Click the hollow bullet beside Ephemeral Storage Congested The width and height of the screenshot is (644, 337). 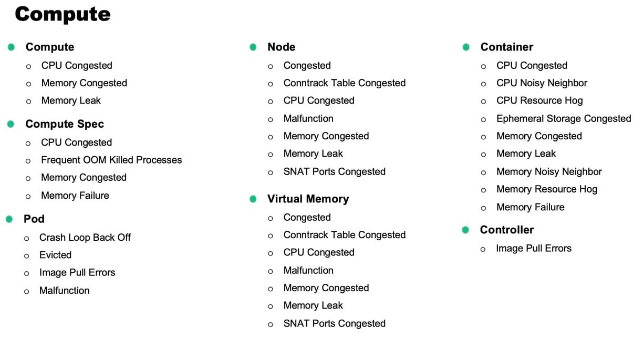[x=484, y=119]
